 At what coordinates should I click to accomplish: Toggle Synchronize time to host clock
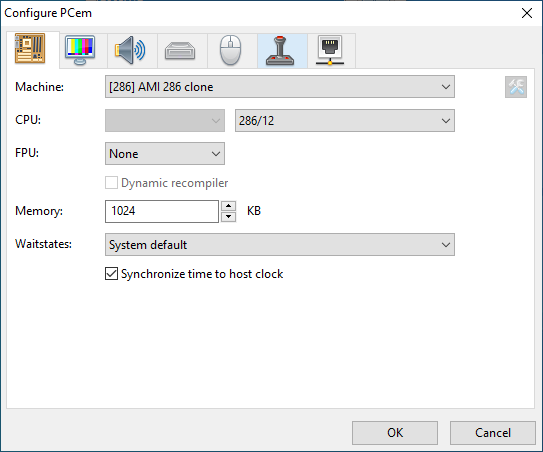click(x=194, y=274)
